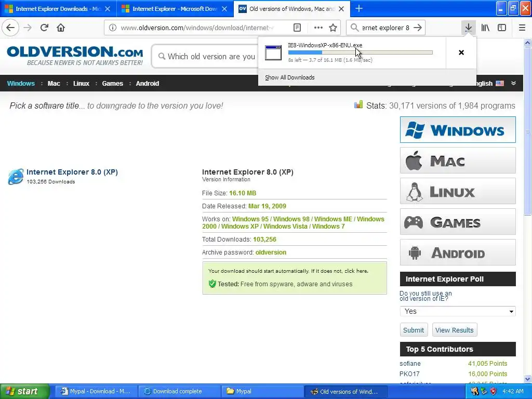Image resolution: width=532 pixels, height=399 pixels.
Task: Click Show All Downloads
Action: click(x=290, y=77)
